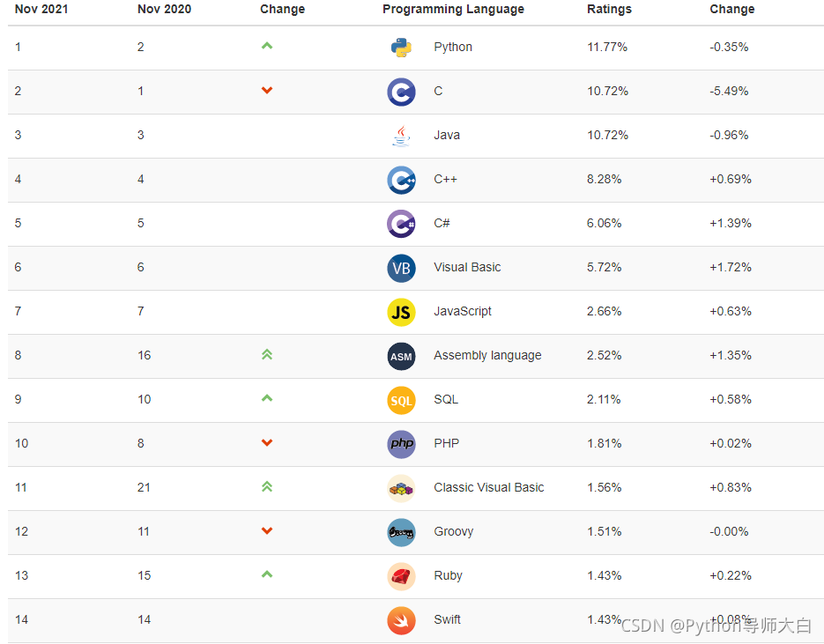Viewport: 824px width, 644px height.
Task: Click the PHP logo icon
Action: coord(401,444)
